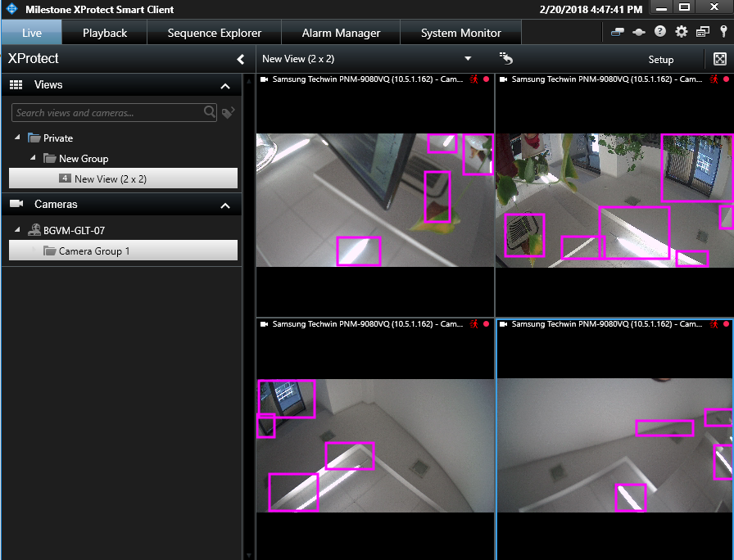Switch to the Playback tab
Image resolution: width=734 pixels, height=560 pixels.
(104, 33)
